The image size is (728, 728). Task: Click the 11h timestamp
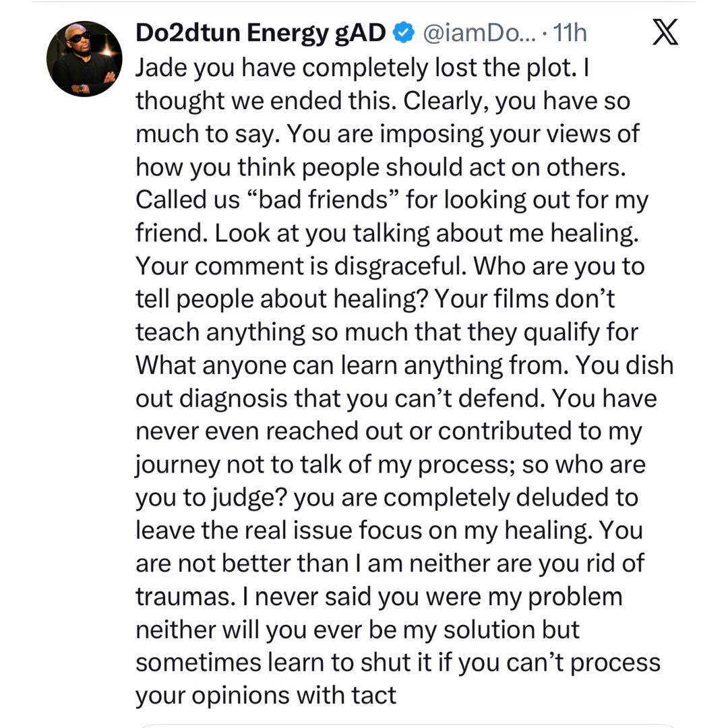571,33
